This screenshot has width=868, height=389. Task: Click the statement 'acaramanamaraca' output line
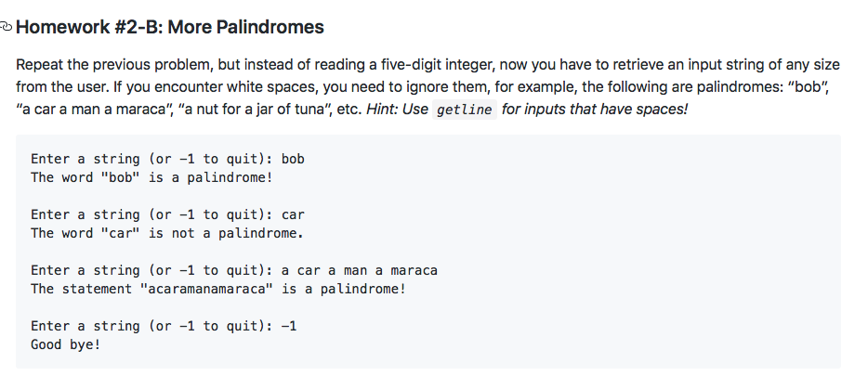click(218, 289)
